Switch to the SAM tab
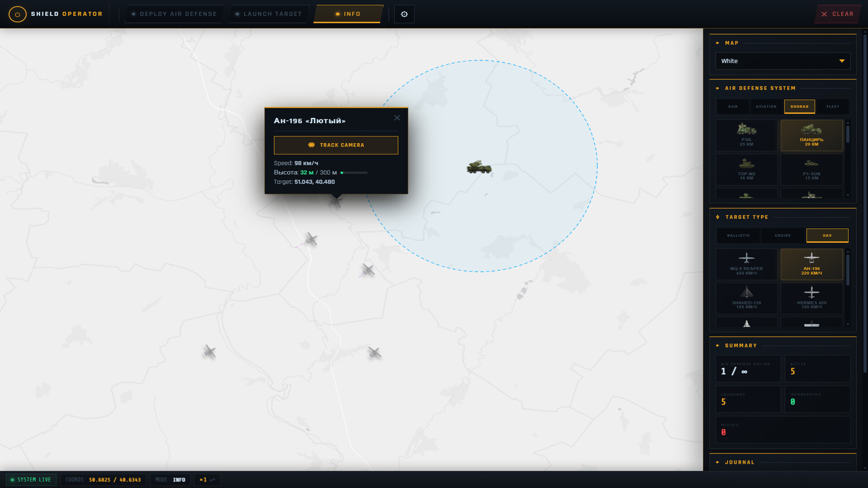This screenshot has width=868, height=488. [733, 107]
